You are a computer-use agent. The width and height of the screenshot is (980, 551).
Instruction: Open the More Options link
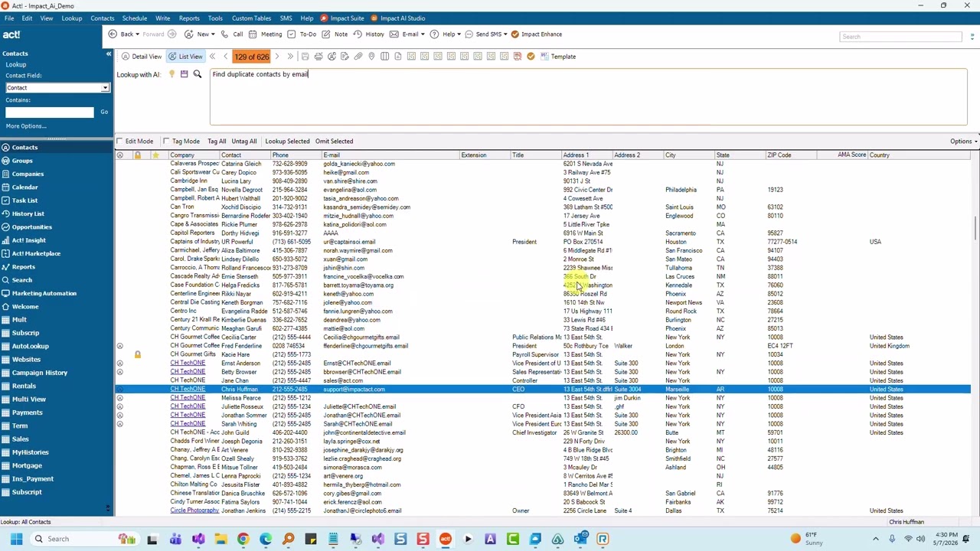point(26,126)
